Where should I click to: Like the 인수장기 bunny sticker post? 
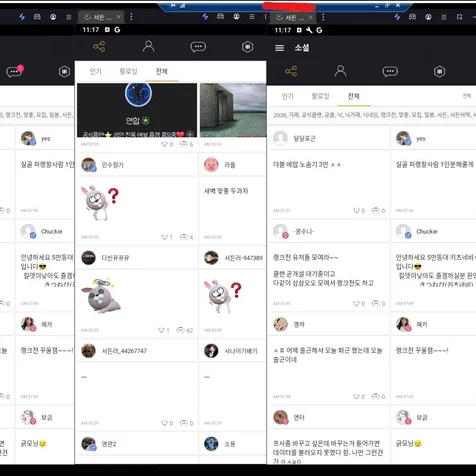[x=167, y=237]
